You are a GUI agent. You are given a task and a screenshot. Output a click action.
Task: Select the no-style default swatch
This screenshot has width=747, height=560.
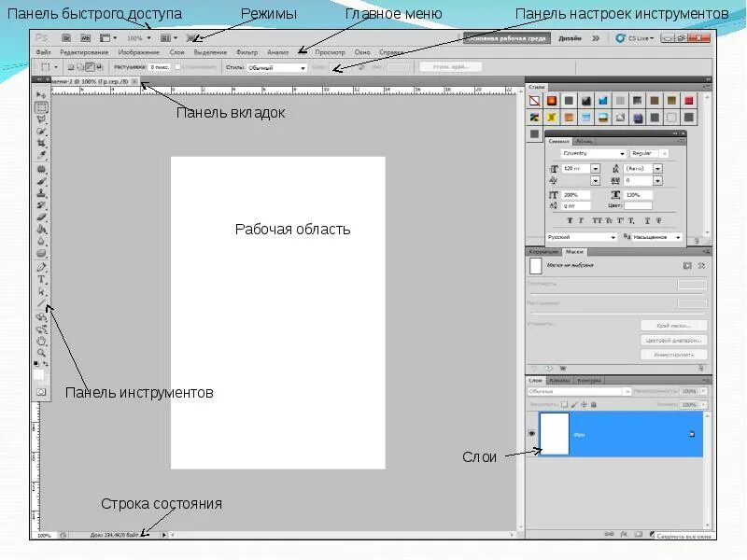click(x=534, y=101)
